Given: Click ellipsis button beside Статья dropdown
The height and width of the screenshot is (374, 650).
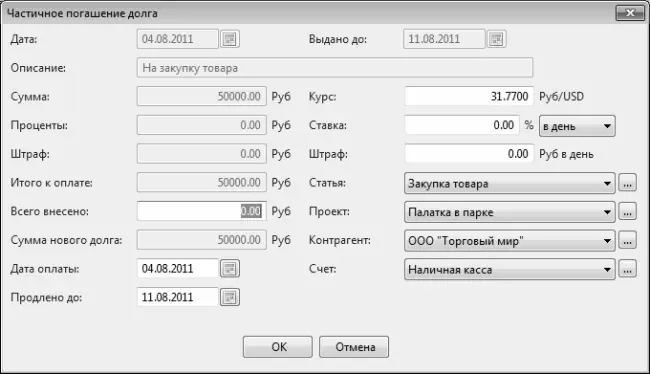Looking at the screenshot, I should pyautogui.click(x=627, y=183).
